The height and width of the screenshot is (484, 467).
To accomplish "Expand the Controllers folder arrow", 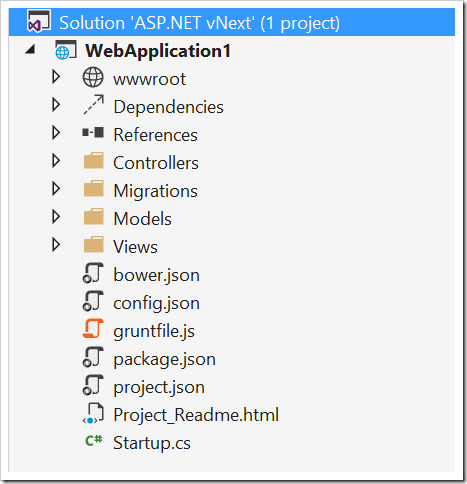I will tap(56, 161).
